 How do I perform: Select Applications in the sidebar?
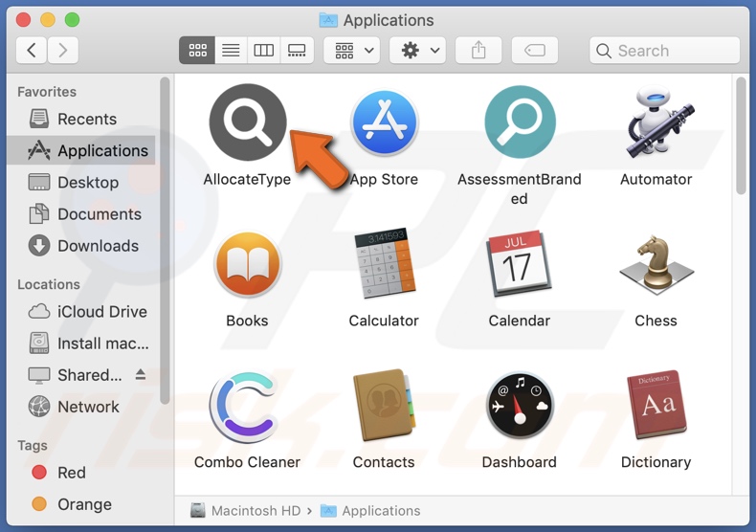point(81,150)
